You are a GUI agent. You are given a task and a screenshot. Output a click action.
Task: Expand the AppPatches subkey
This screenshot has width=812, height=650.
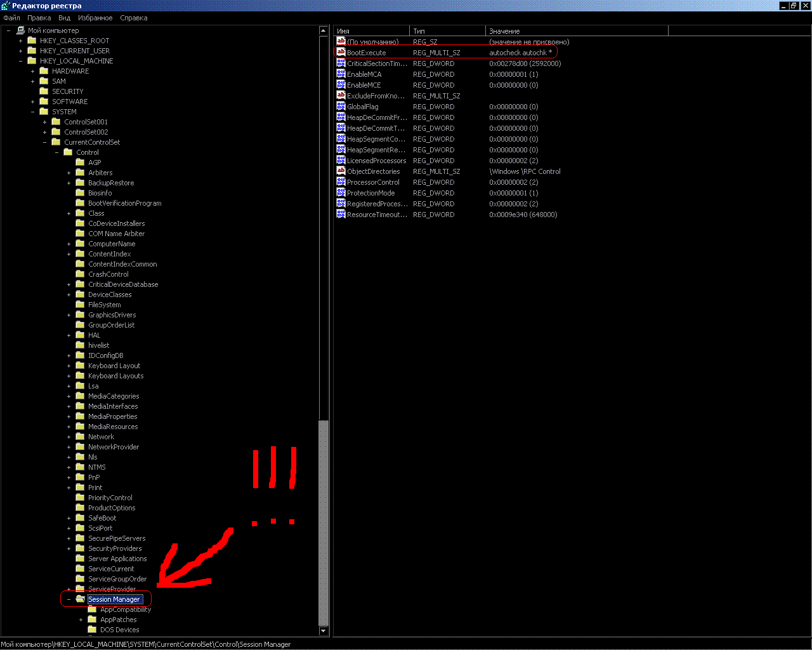81,620
